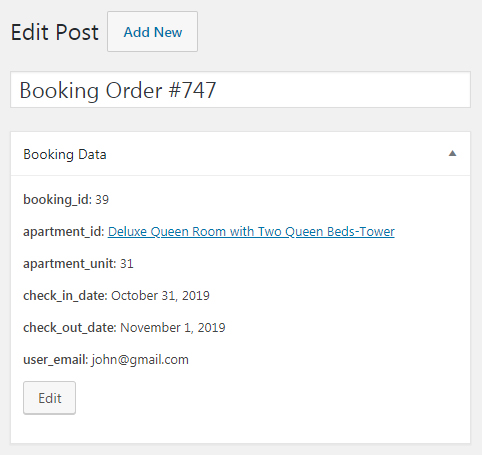Open the Deluxe Queen Room with Two Queen Beds-Tower link
Image resolution: width=482 pixels, height=455 pixels.
pyautogui.click(x=251, y=231)
